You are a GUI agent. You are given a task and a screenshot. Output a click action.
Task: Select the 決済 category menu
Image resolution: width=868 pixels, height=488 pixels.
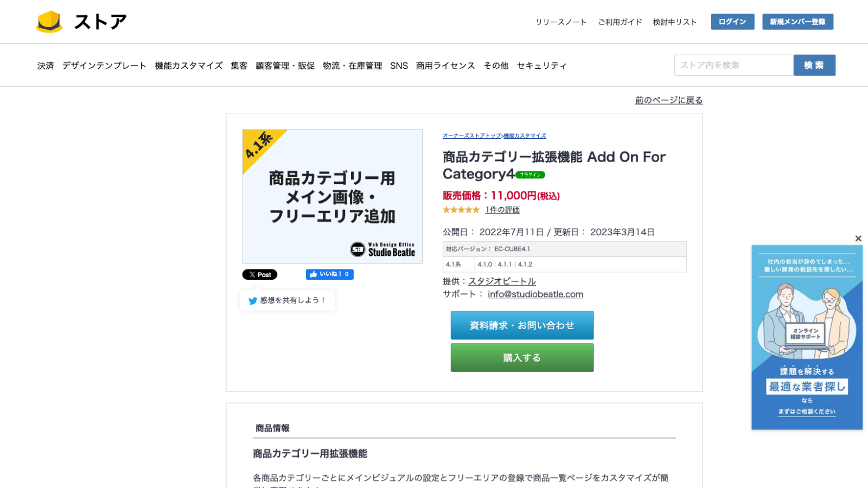tap(46, 66)
